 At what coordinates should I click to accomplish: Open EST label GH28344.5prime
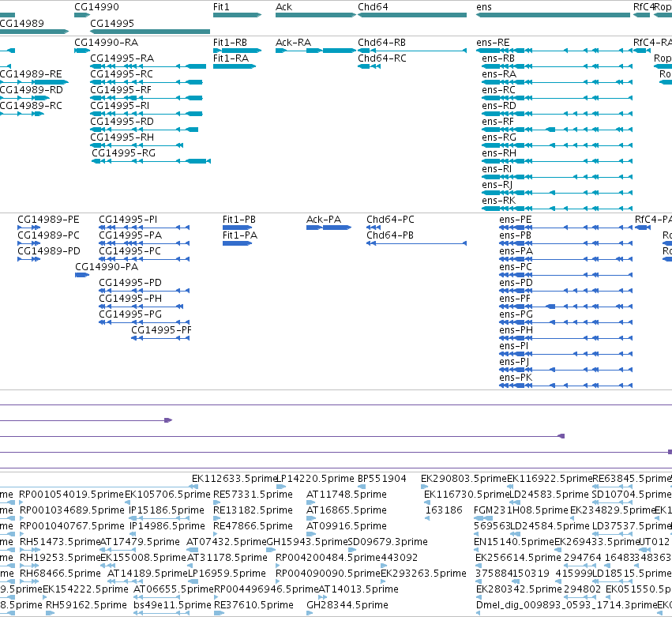[x=347, y=605]
